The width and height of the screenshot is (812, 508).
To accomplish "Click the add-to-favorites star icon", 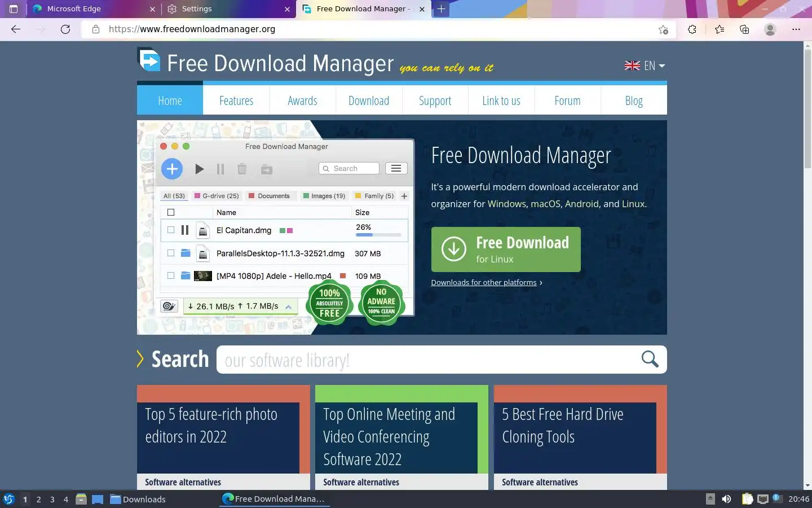I will click(663, 29).
